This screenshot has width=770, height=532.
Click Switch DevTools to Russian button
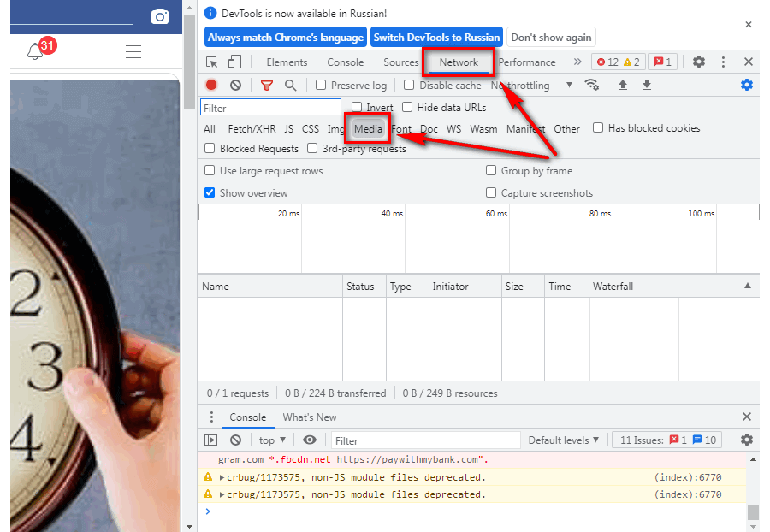point(436,38)
